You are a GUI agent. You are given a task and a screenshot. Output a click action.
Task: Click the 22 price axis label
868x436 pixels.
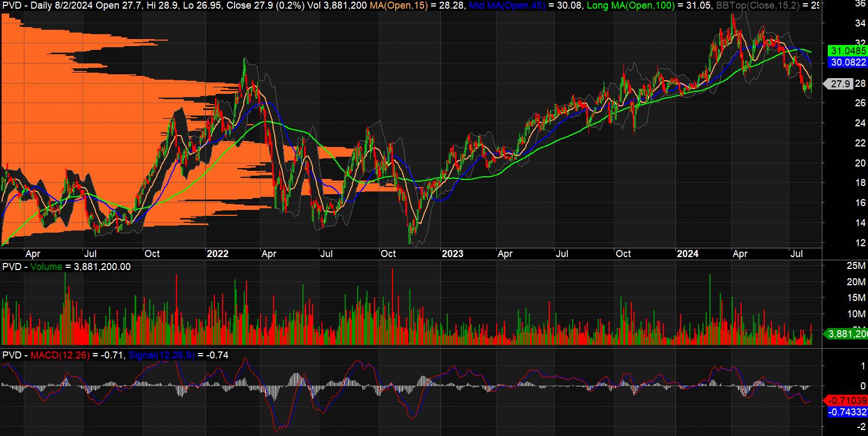click(860, 143)
